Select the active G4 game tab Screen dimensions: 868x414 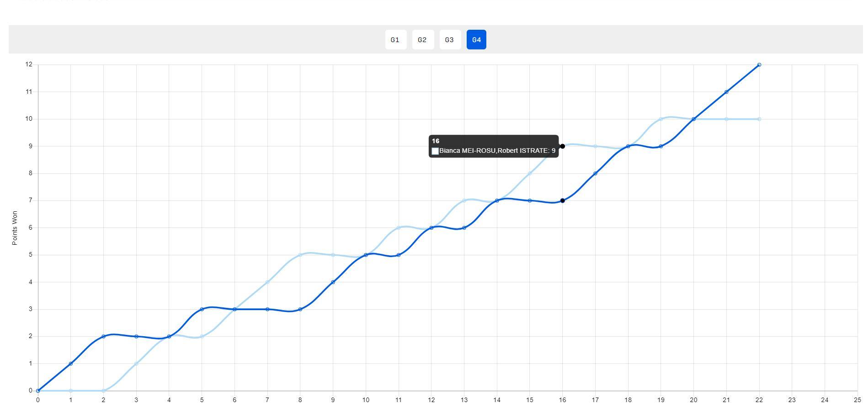pos(476,40)
